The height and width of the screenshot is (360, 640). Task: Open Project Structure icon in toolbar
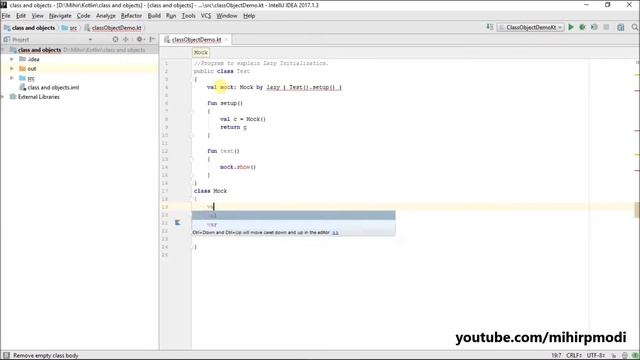click(621, 27)
